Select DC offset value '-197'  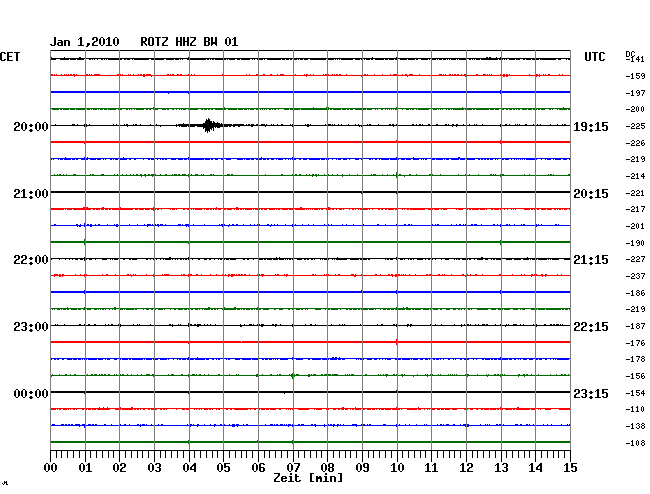(635, 93)
